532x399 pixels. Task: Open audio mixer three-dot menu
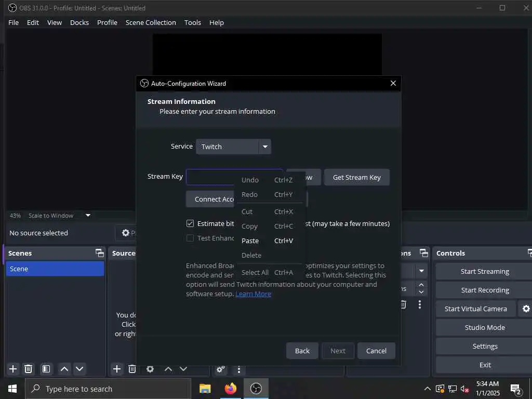239,369
